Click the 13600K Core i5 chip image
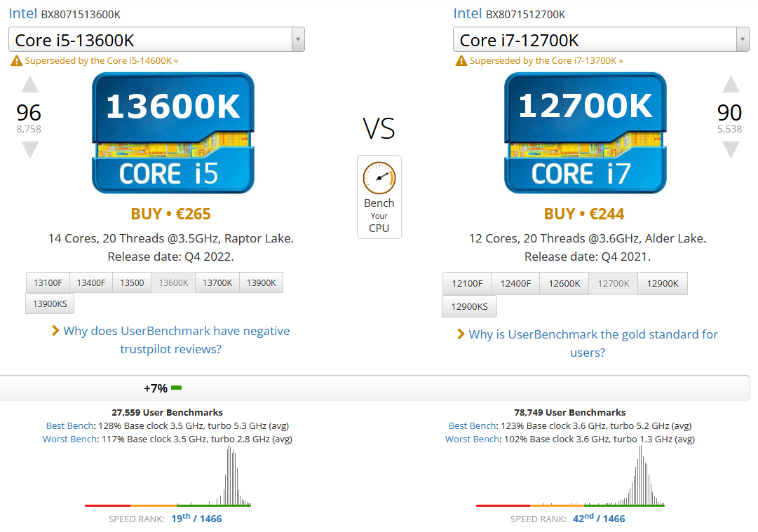Image resolution: width=758 pixels, height=532 pixels. click(173, 133)
